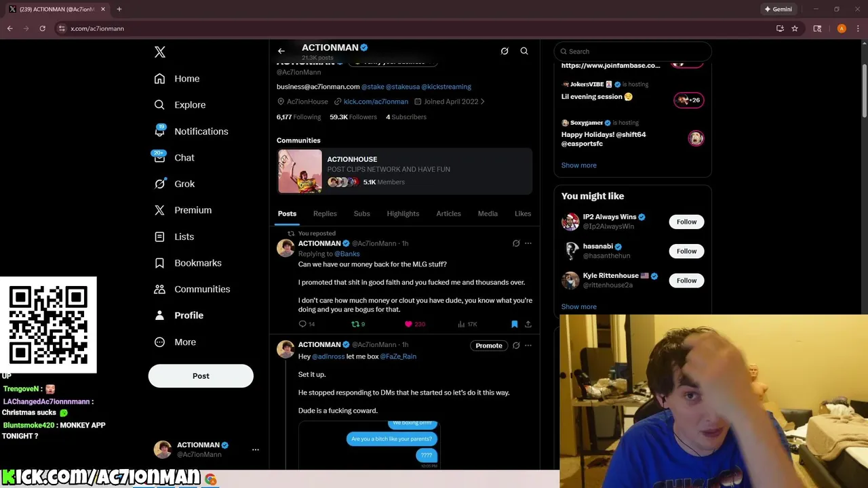Share the MLG post
This screenshot has height=488, width=868.
click(528, 324)
